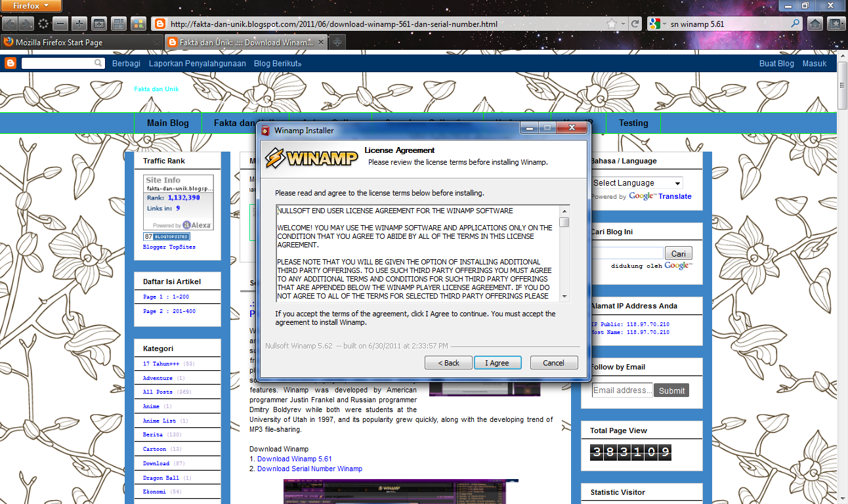848x504 pixels.
Task: Click the Google search engine icon
Action: 654,24
